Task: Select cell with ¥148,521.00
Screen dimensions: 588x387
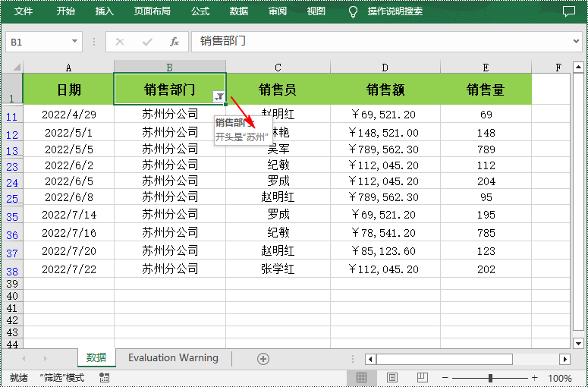Action: click(385, 132)
